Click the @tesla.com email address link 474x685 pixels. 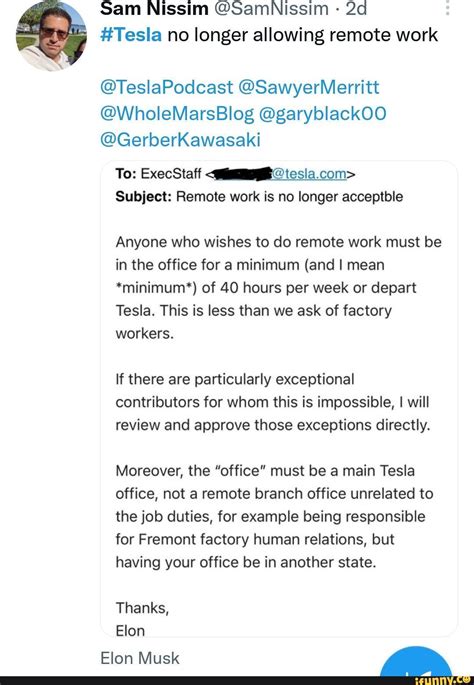(x=310, y=174)
